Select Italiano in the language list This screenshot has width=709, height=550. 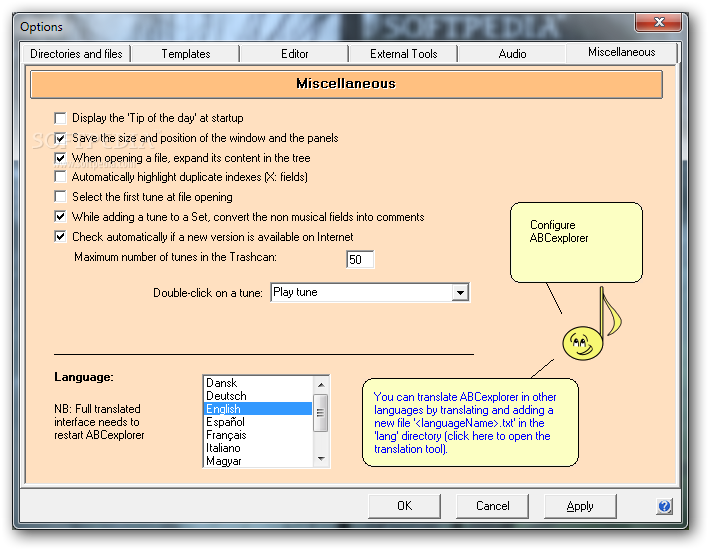258,448
